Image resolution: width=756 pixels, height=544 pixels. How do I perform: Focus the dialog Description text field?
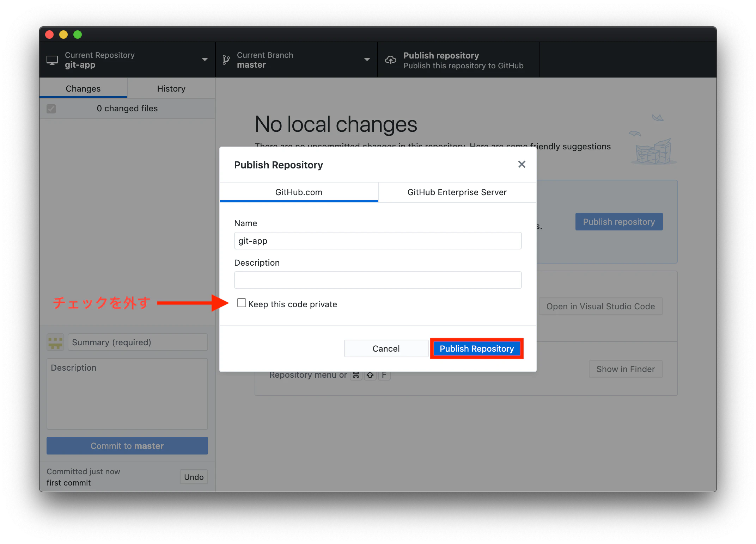coord(378,280)
